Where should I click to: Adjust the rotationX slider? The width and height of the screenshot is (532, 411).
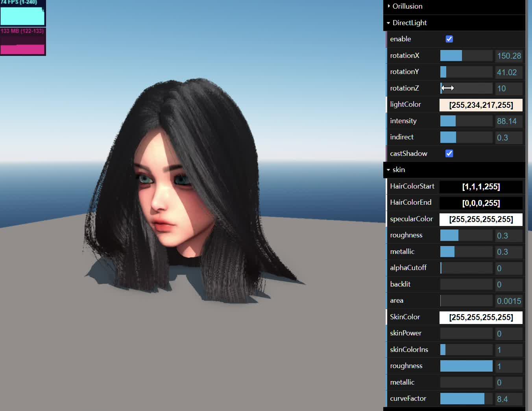(x=466, y=56)
